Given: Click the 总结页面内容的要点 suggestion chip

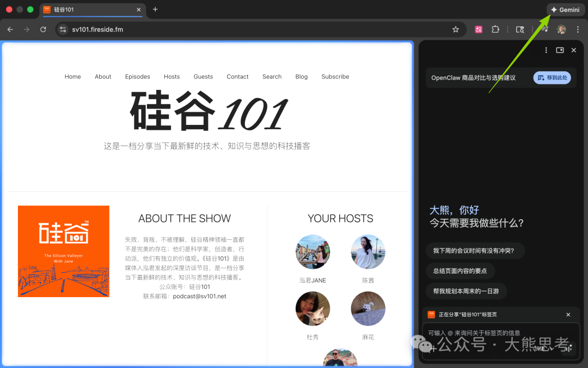Looking at the screenshot, I should [x=460, y=270].
